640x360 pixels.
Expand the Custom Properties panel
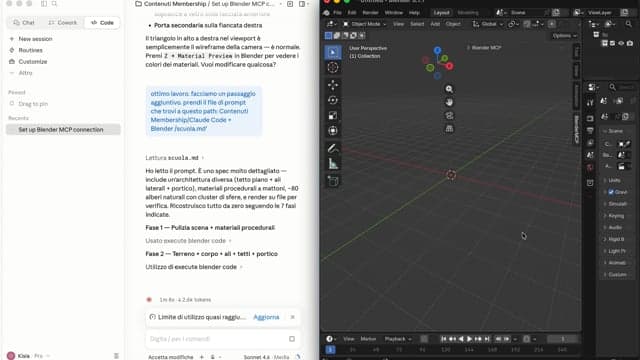(x=617, y=275)
